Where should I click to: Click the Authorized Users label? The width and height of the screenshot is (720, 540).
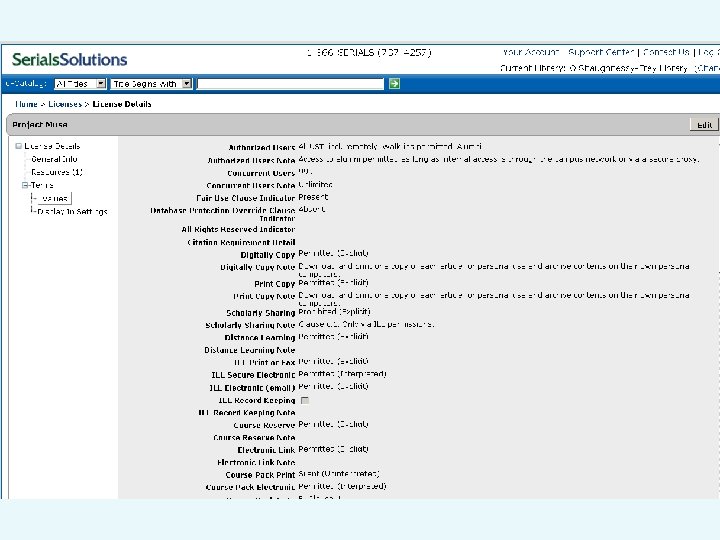coord(262,147)
